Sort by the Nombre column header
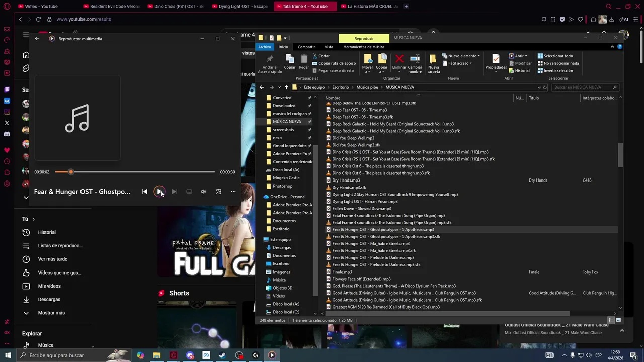644x362 pixels. pos(333,98)
